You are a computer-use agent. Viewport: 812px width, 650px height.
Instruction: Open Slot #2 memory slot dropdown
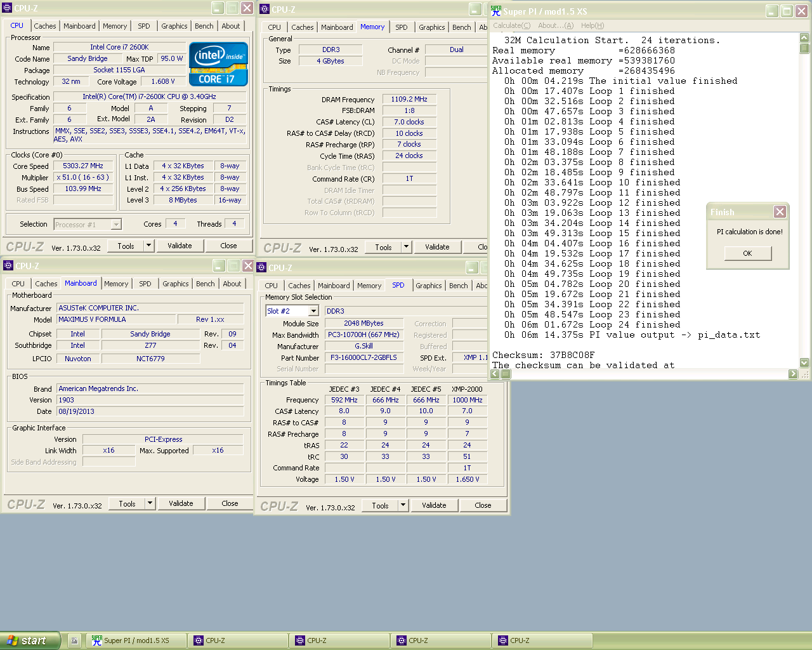(313, 311)
